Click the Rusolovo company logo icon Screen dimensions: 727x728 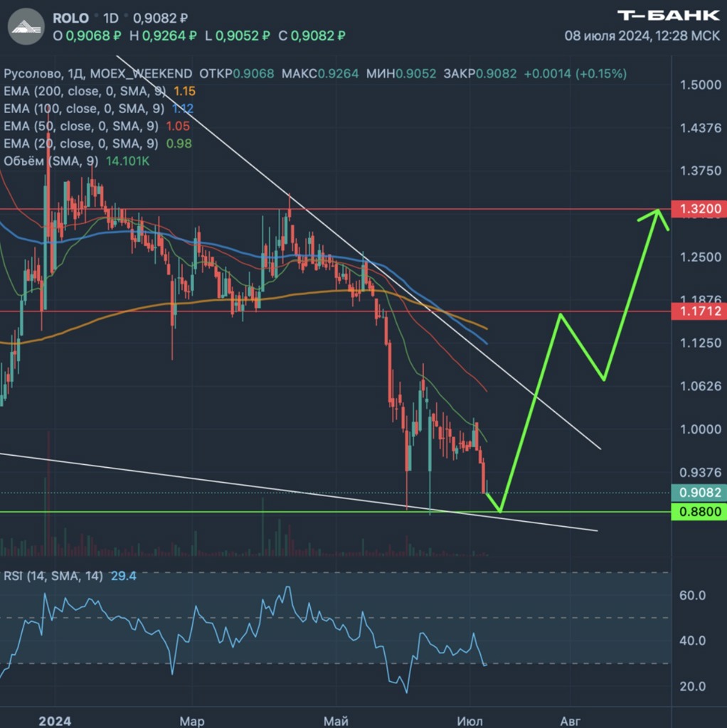pos(25,26)
